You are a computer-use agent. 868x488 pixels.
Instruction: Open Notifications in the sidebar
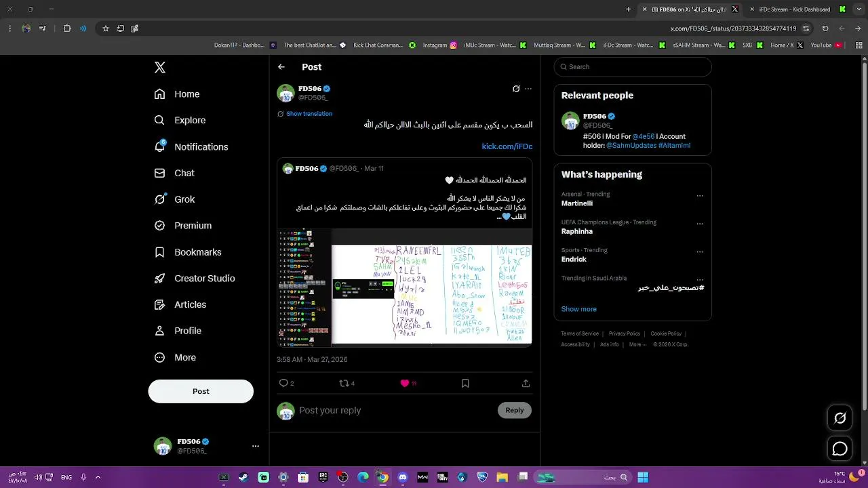coord(191,146)
